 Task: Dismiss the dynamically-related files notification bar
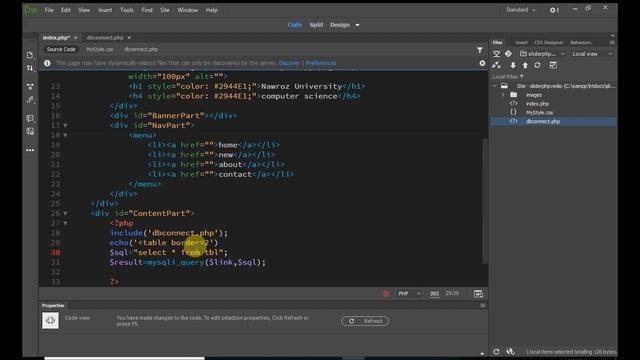pyautogui.click(x=482, y=63)
